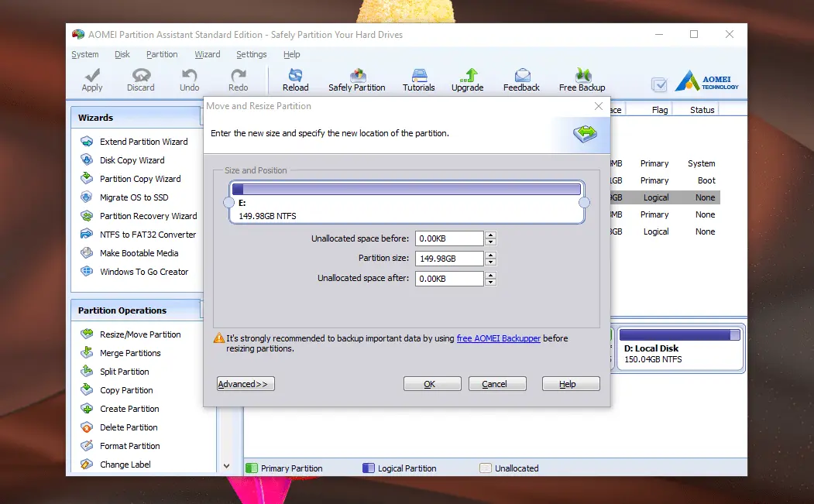
Task: Click right handle of E: partition bar
Action: (585, 202)
